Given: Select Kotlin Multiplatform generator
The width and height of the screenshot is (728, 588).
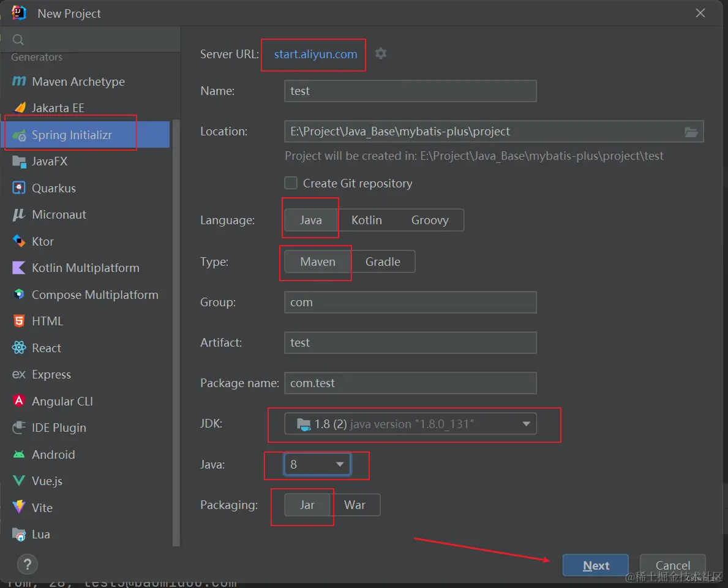Looking at the screenshot, I should coord(86,268).
